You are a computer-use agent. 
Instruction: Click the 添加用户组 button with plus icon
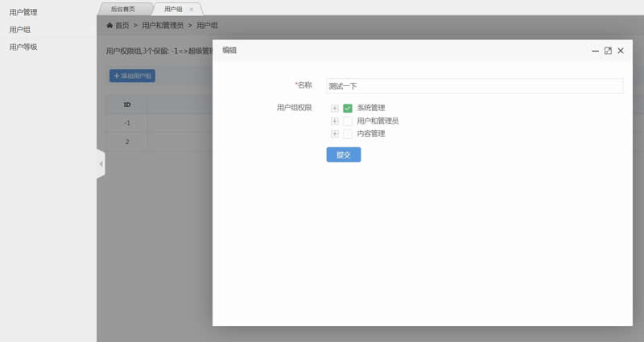click(132, 76)
